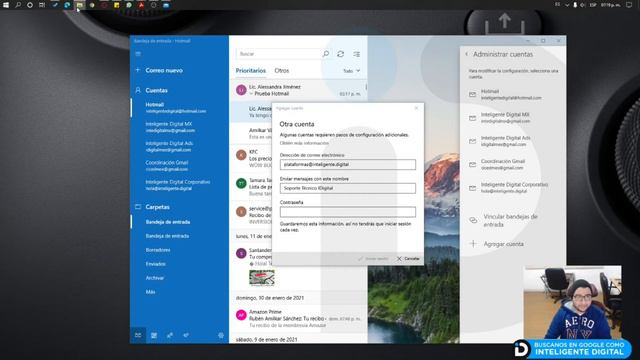Open the Amazon Prime email
Screen dimensions: 640x360
(x=298, y=318)
